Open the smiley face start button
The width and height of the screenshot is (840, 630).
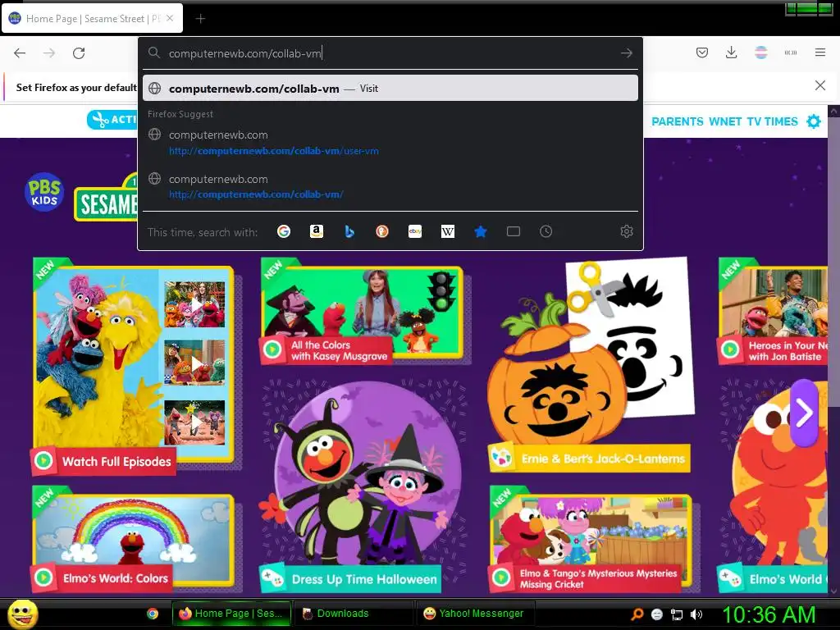tap(23, 614)
